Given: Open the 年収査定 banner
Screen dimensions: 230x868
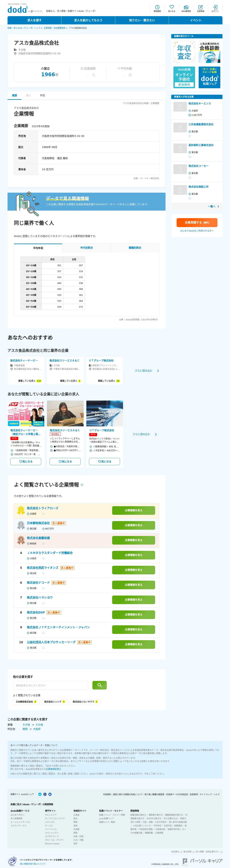Looking at the screenshot, I should click(184, 52).
